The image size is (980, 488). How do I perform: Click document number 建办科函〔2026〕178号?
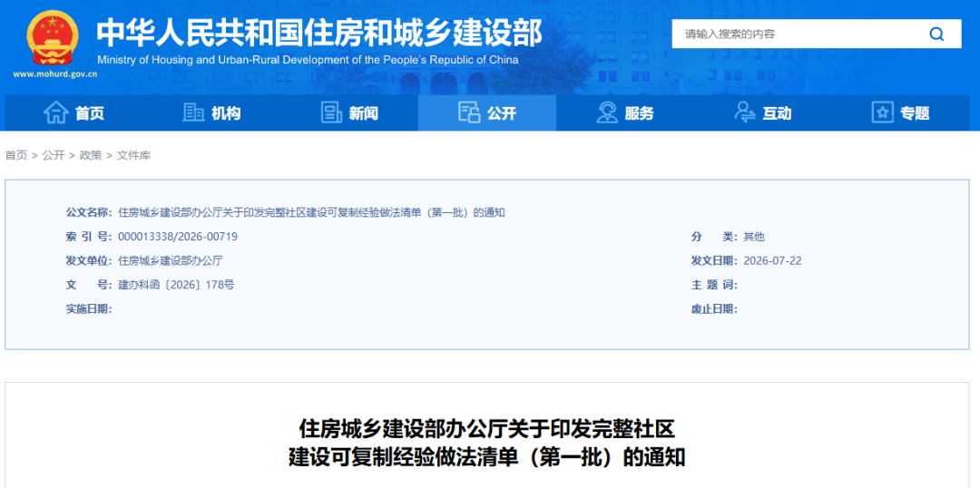coord(176,285)
